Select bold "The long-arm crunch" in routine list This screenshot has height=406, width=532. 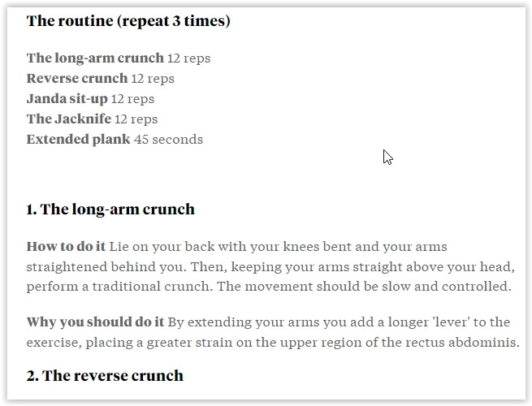click(x=95, y=58)
